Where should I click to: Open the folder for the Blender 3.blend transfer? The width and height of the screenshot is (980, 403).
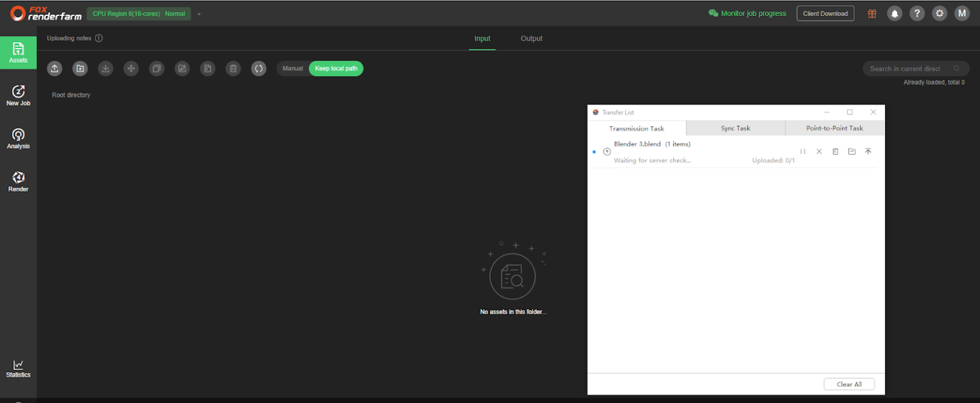pos(852,151)
